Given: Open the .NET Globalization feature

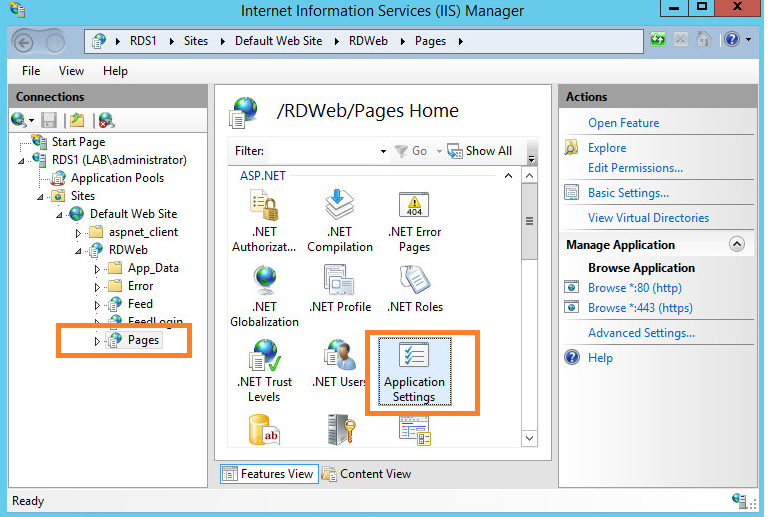Looking at the screenshot, I should (264, 297).
